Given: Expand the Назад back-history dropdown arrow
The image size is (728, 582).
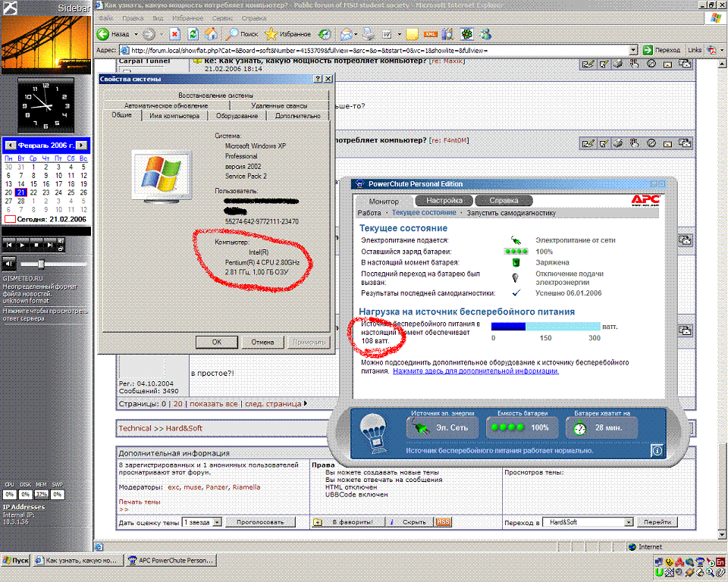Looking at the screenshot, I should [x=136, y=34].
